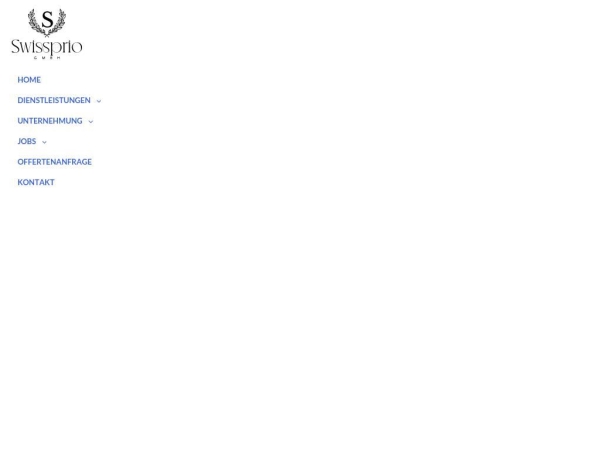Image resolution: width=600 pixels, height=450 pixels.
Task: Click the GMBH text under Swissprio logo
Action: [x=47, y=58]
